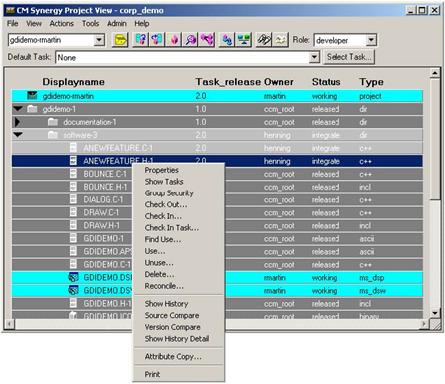
Task: Collapse the software-3 tree node
Action: tap(18, 135)
